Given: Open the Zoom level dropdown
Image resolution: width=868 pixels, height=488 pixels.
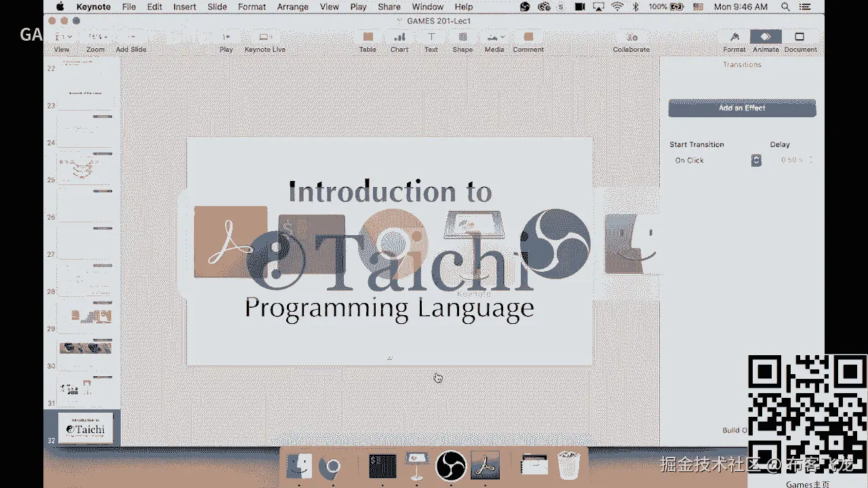Looking at the screenshot, I should click(96, 41).
